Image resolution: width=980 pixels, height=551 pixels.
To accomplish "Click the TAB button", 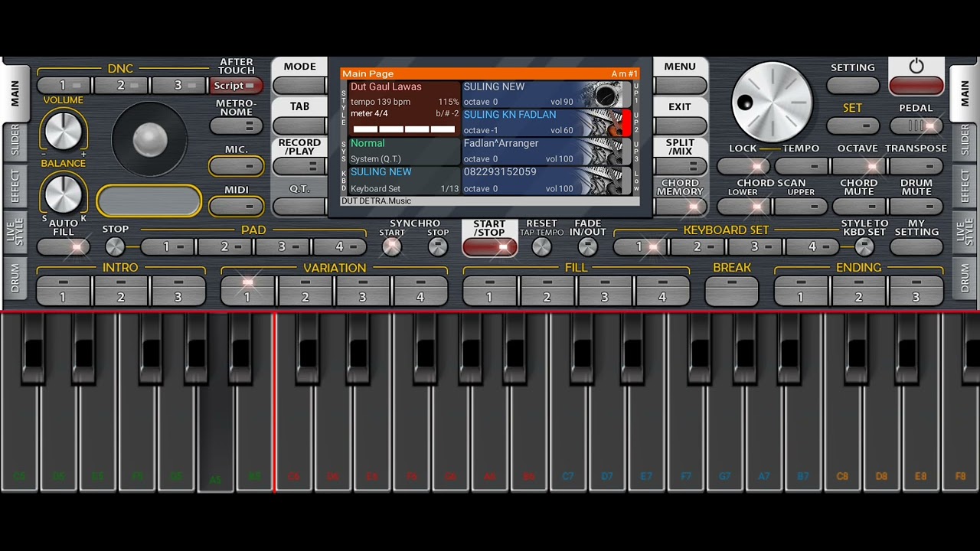I will [x=299, y=126].
